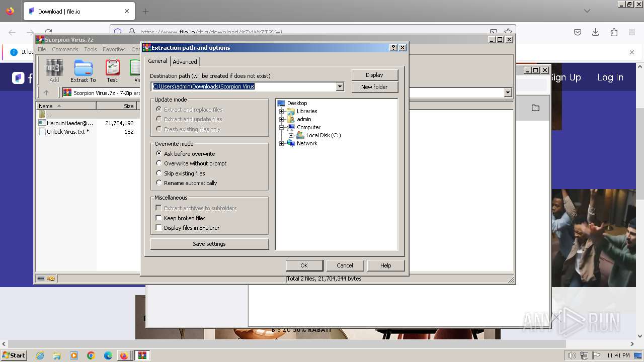Switch to Firefox taskbar button

pyautogui.click(x=124, y=355)
